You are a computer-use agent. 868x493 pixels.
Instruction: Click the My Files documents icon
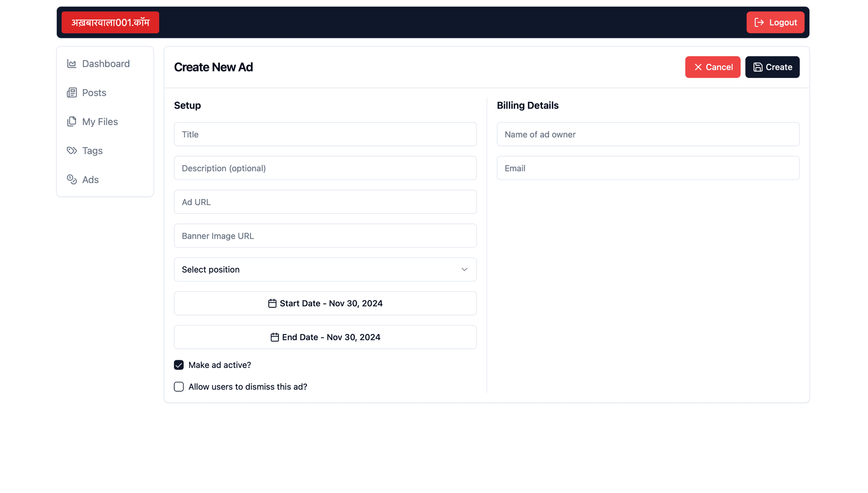[72, 122]
